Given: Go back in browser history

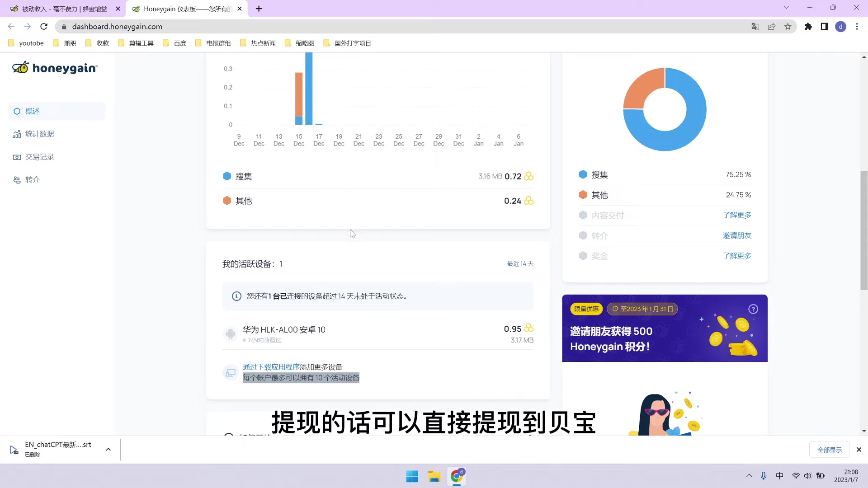Looking at the screenshot, I should point(11,27).
